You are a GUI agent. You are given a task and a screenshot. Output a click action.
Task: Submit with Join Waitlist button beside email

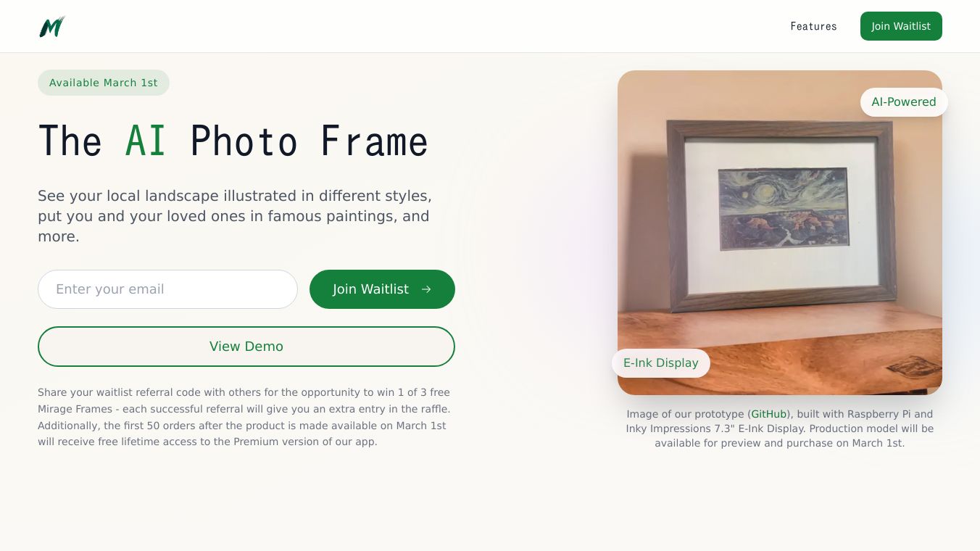382,289
